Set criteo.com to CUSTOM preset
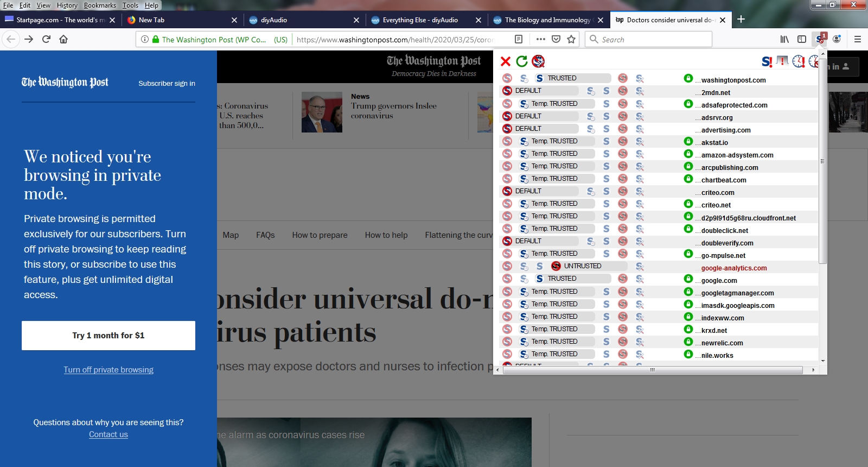 tap(640, 191)
